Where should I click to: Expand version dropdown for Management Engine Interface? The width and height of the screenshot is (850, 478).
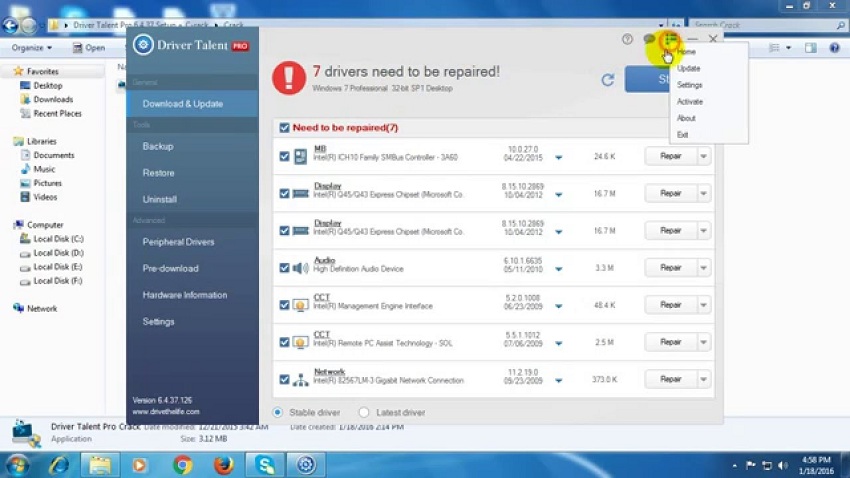point(558,307)
